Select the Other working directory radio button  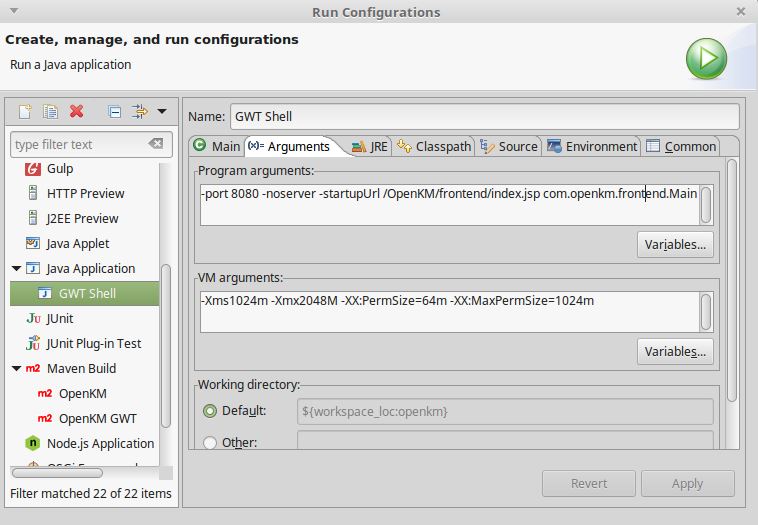click(210, 442)
